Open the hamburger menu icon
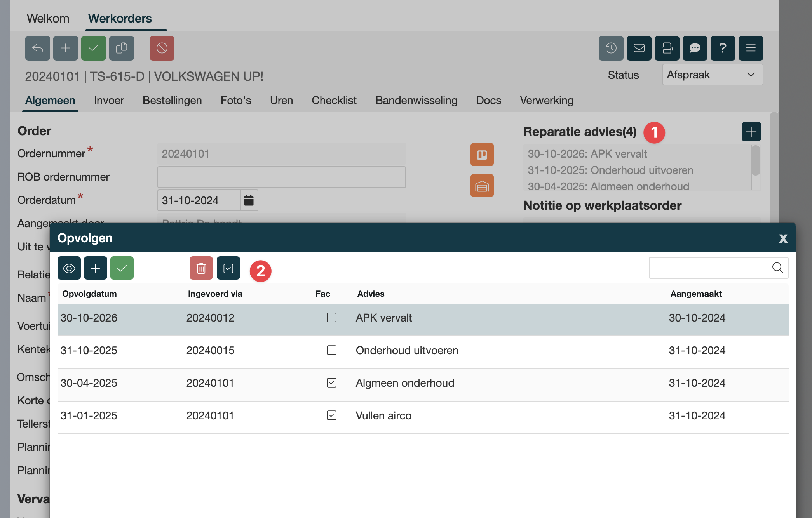 (x=751, y=48)
